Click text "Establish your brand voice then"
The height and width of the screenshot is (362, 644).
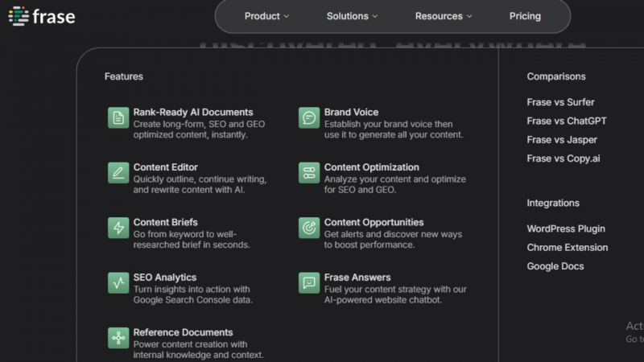(388, 124)
